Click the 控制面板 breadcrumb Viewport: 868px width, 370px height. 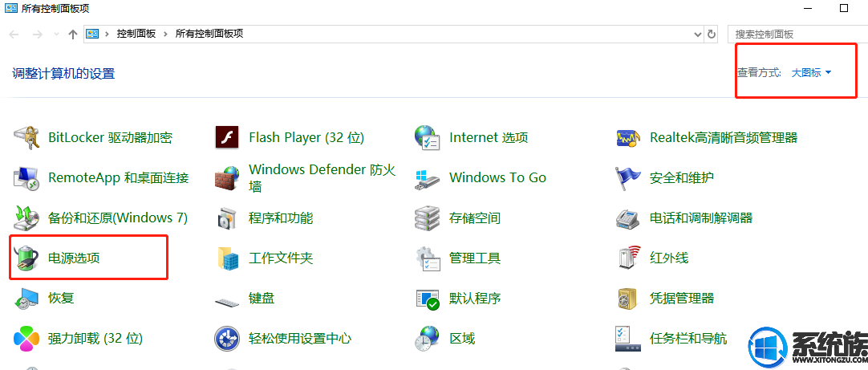[136, 35]
